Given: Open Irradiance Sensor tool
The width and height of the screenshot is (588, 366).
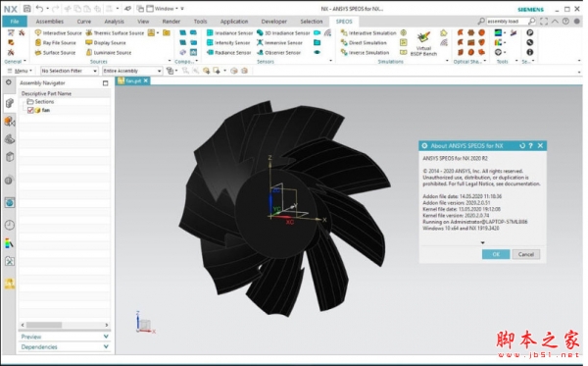Looking at the screenshot, I should coord(230,33).
